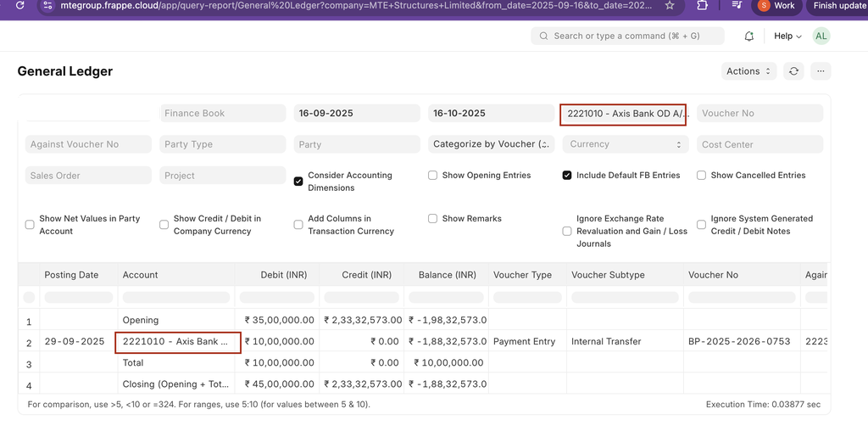Refresh the General Ledger report
Screen dimensions: 868x437
point(793,71)
